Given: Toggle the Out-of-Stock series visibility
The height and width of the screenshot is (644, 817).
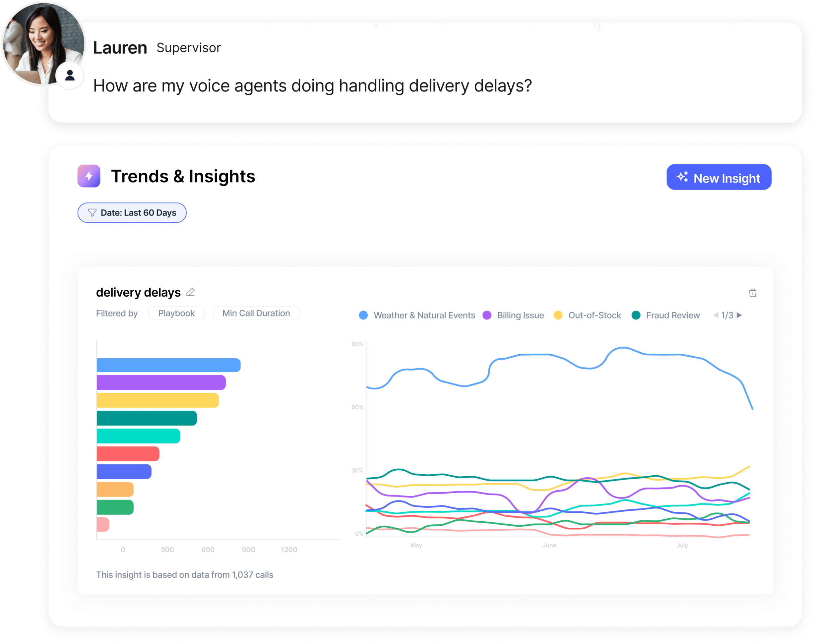Looking at the screenshot, I should click(558, 315).
